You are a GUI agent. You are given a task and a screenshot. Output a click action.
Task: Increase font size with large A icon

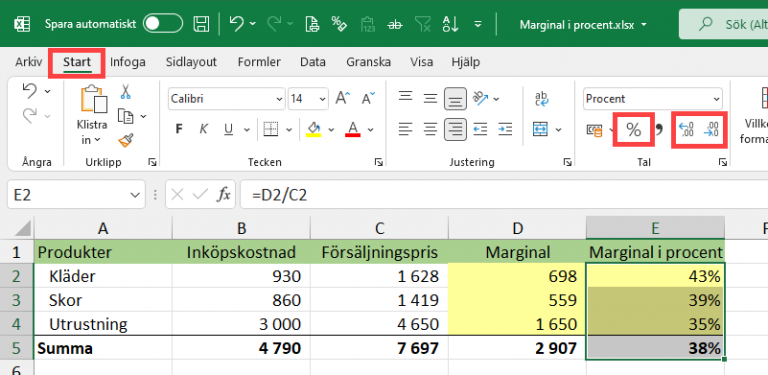(343, 98)
